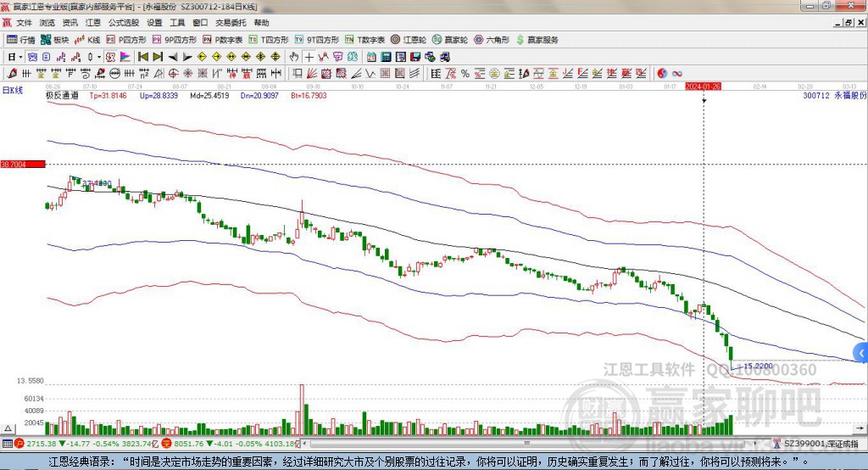Click the Md=25.4519 indicator value
This screenshot has width=868, height=470.
(210, 96)
